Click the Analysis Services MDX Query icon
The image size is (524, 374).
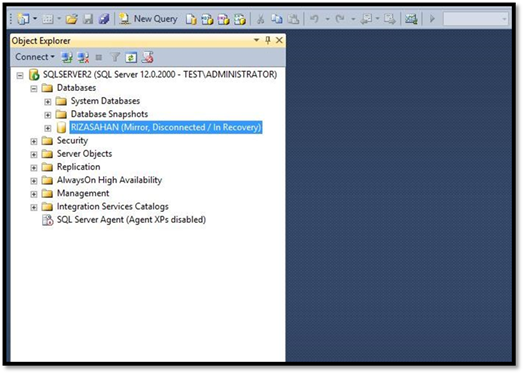[207, 19]
